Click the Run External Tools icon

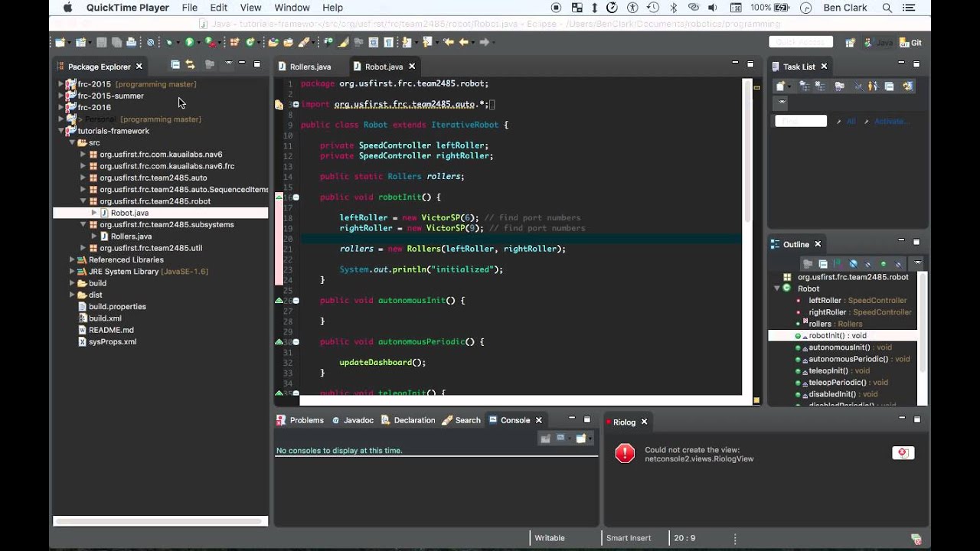coord(210,42)
